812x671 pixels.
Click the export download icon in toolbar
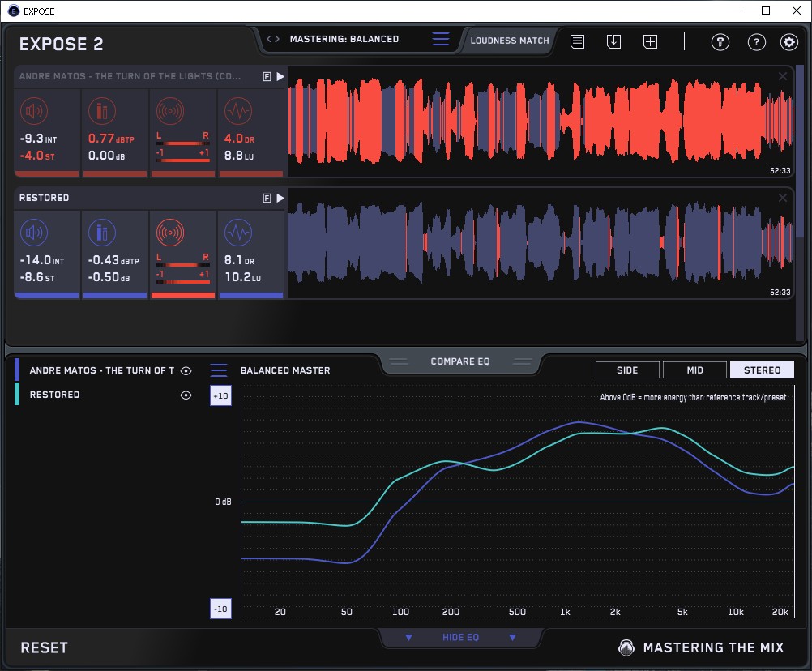pos(613,41)
